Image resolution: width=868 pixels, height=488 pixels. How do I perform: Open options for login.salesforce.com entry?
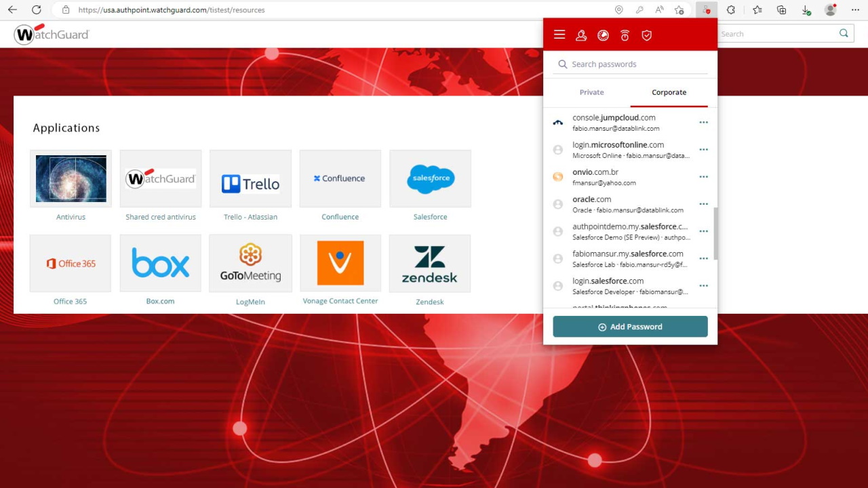click(703, 285)
